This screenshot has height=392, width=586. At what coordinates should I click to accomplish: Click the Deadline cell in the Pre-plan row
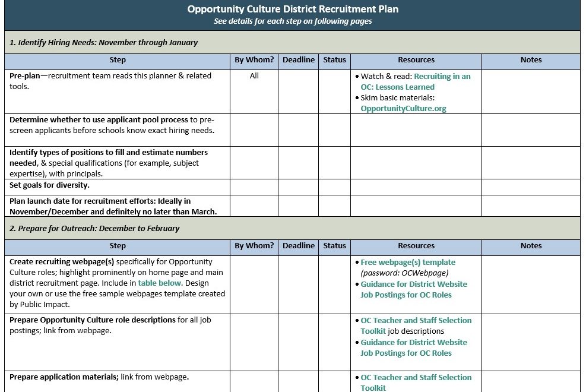[x=298, y=91]
